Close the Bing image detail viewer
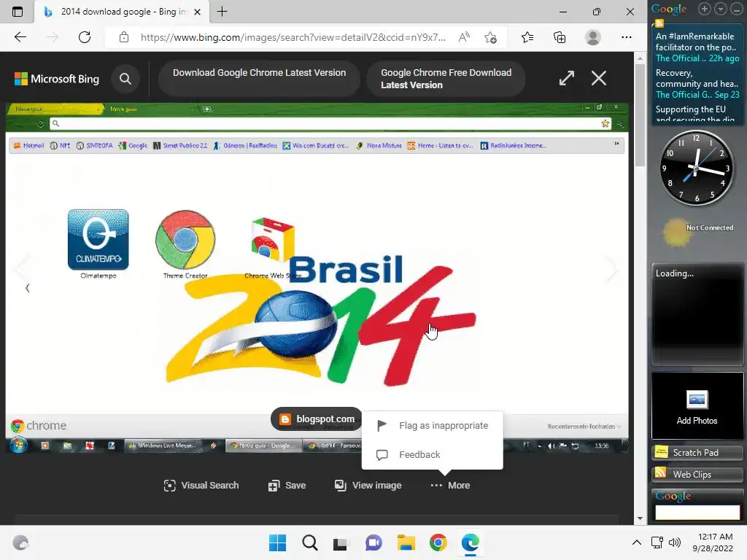747x560 pixels. click(599, 78)
